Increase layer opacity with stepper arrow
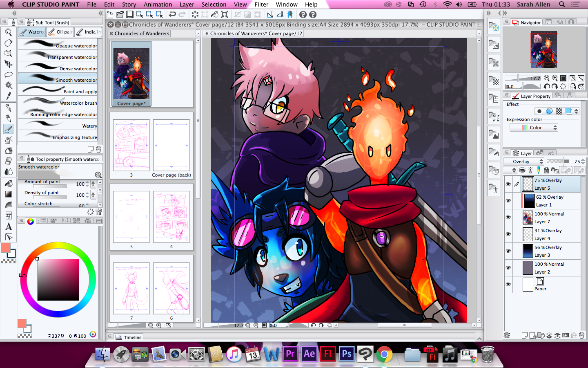 [583, 160]
